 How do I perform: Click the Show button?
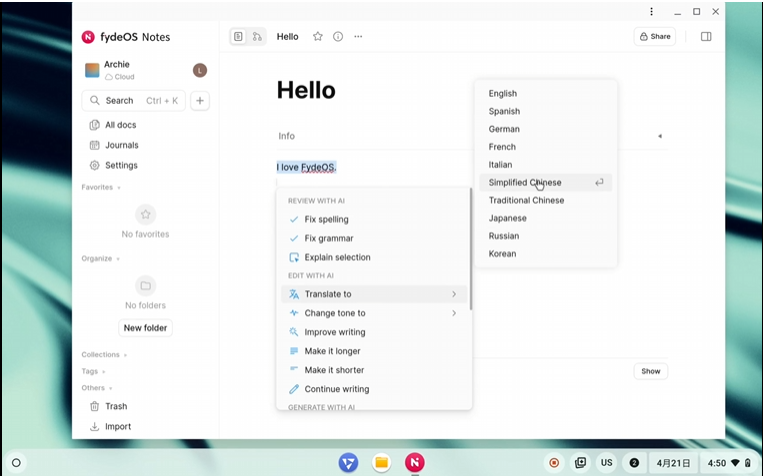tap(651, 371)
